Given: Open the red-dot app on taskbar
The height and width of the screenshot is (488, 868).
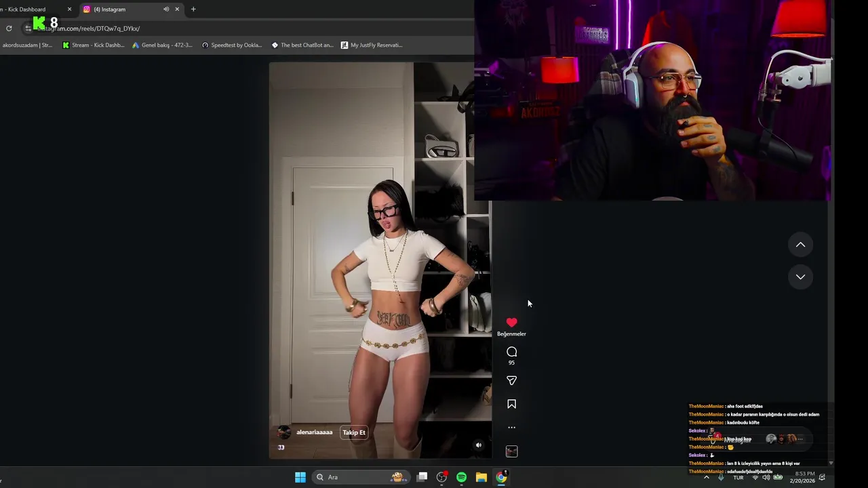Looking at the screenshot, I should point(441,477).
